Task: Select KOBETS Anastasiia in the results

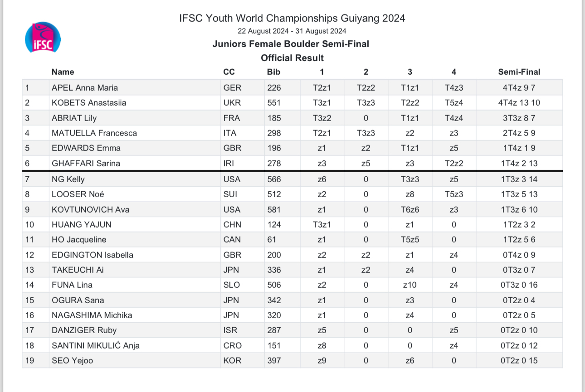Action: pos(89,103)
